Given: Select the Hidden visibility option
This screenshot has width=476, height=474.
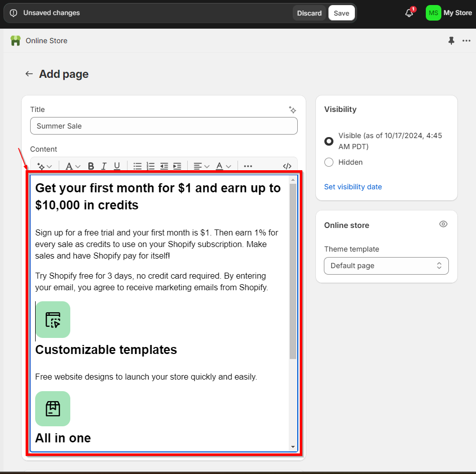Looking at the screenshot, I should [329, 162].
